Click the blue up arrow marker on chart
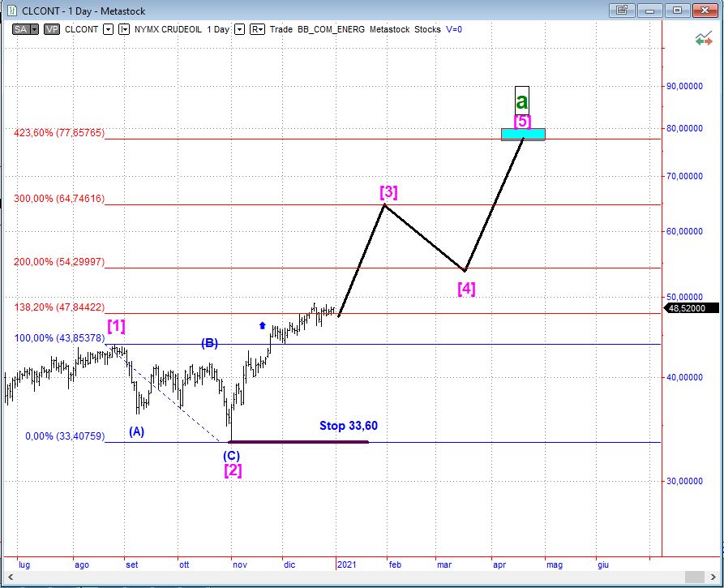The image size is (724, 588). click(x=262, y=326)
